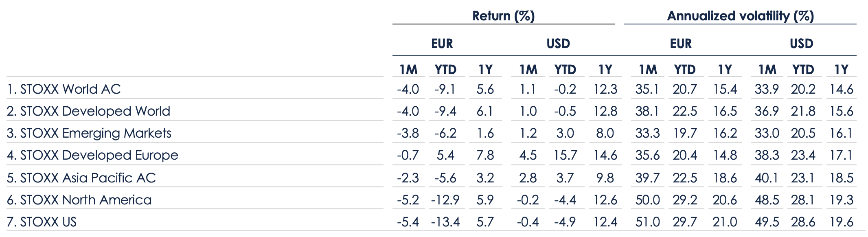Screen dimensions: 868x237
Task: Click the -12.9 value for North America
Action: 445,200
